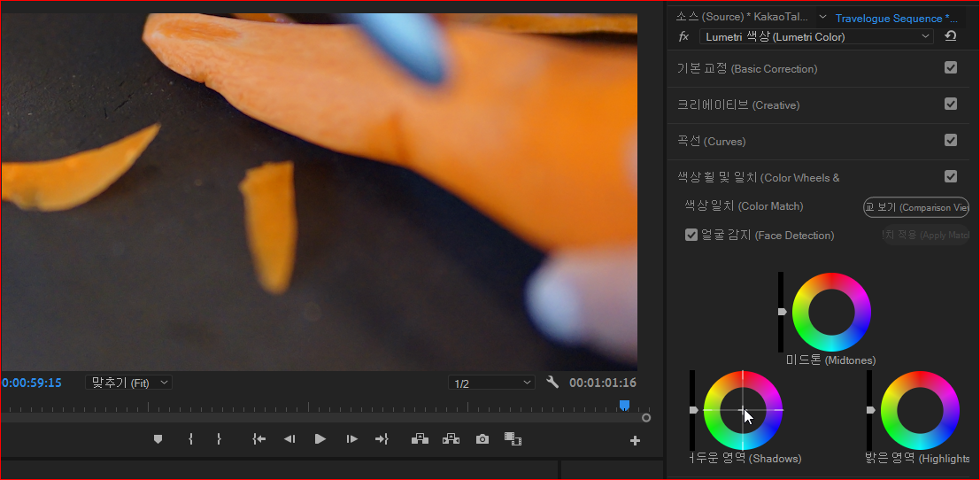
Task: Go to Out point button
Action: pos(382,439)
